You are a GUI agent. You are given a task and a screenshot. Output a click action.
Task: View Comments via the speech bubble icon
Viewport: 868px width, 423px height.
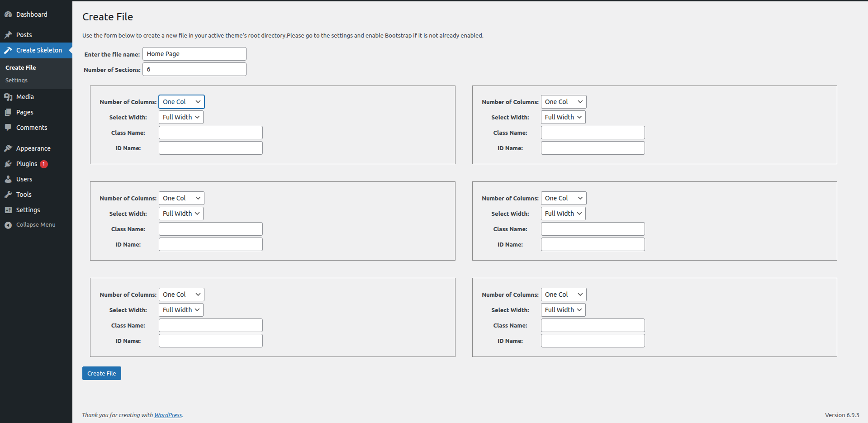coord(9,127)
